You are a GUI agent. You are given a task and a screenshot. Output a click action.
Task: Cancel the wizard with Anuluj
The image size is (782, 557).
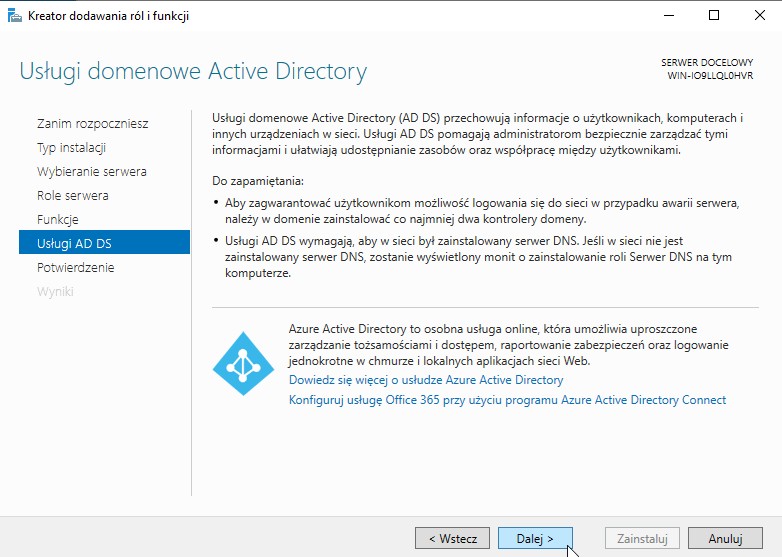725,538
